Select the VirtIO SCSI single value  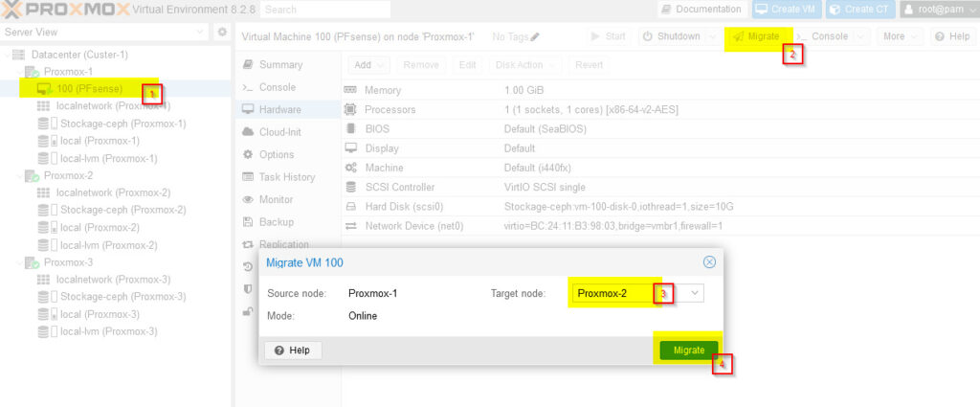click(x=545, y=187)
